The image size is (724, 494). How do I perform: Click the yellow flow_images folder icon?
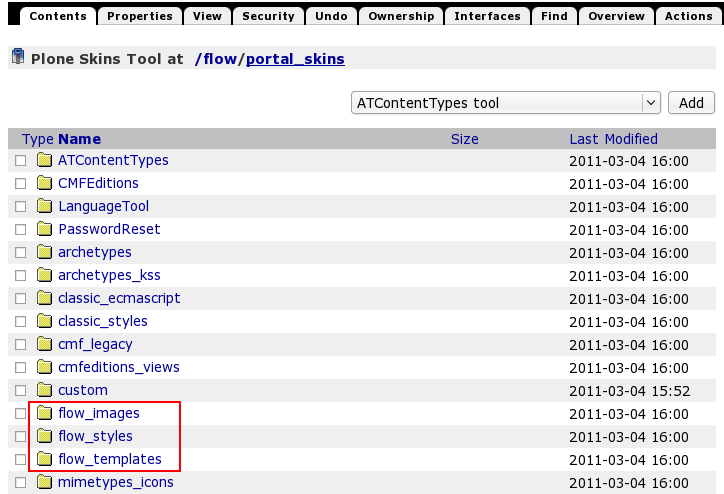[44, 413]
